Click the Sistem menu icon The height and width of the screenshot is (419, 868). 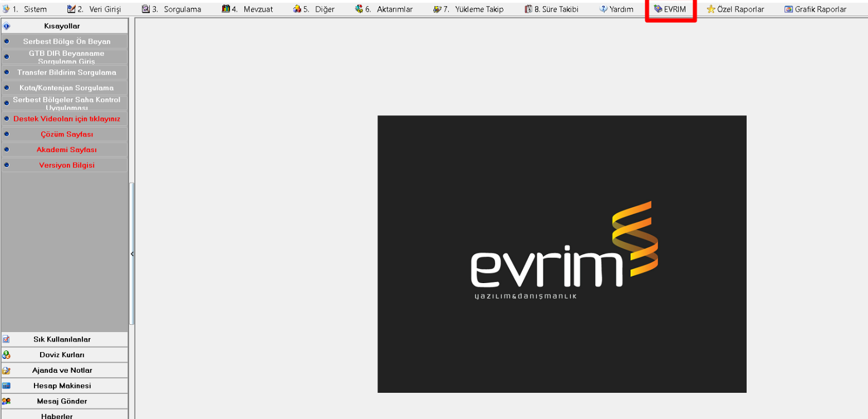click(6, 9)
